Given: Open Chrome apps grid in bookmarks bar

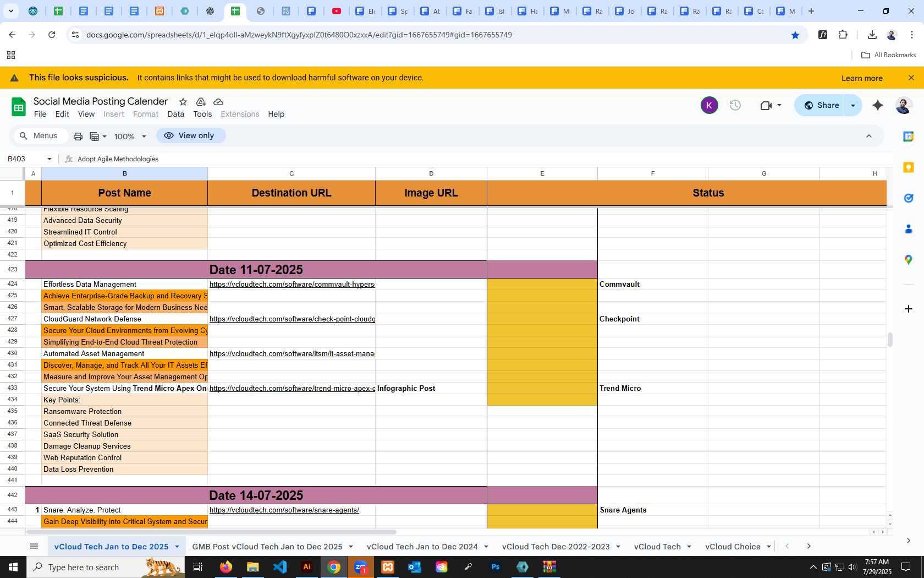Looking at the screenshot, I should [x=11, y=55].
